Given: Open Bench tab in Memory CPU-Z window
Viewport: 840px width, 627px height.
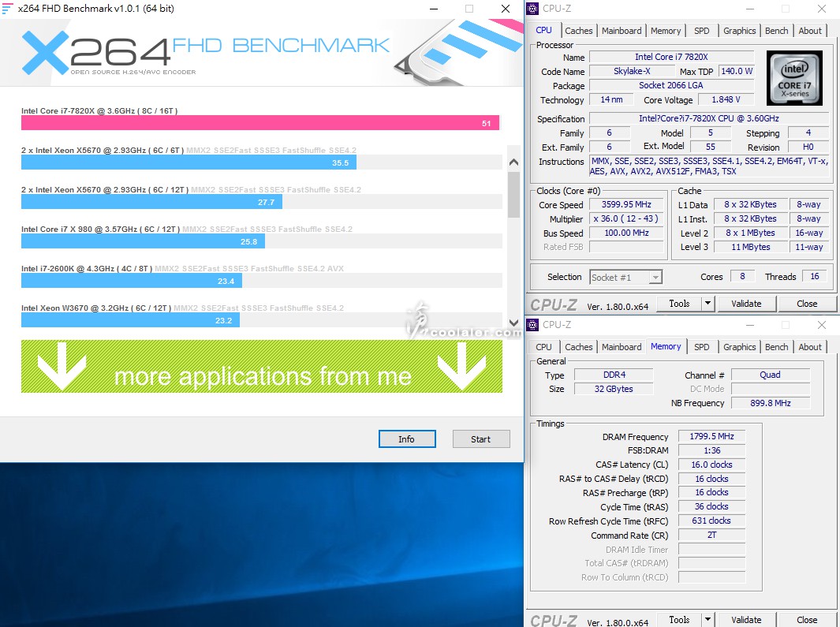Looking at the screenshot, I should 777,347.
